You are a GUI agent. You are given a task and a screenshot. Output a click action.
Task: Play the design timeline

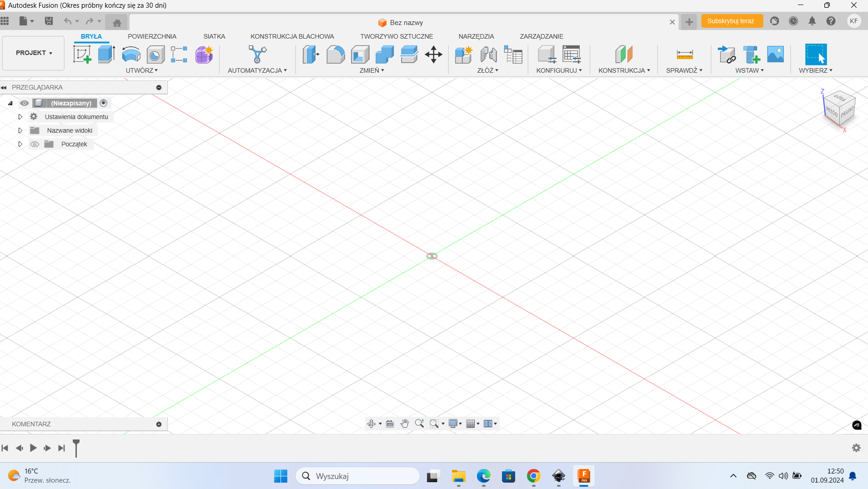[x=33, y=448]
